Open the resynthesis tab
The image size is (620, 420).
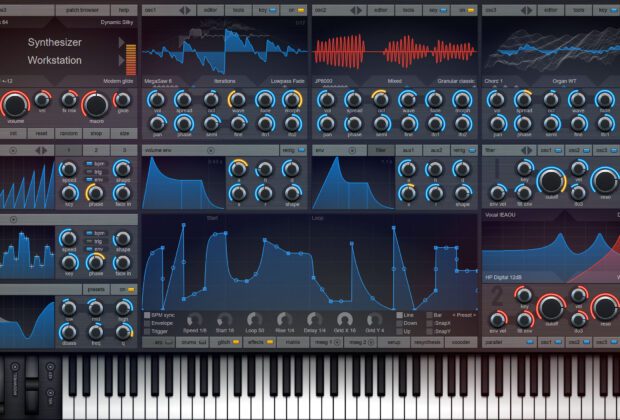tap(427, 342)
